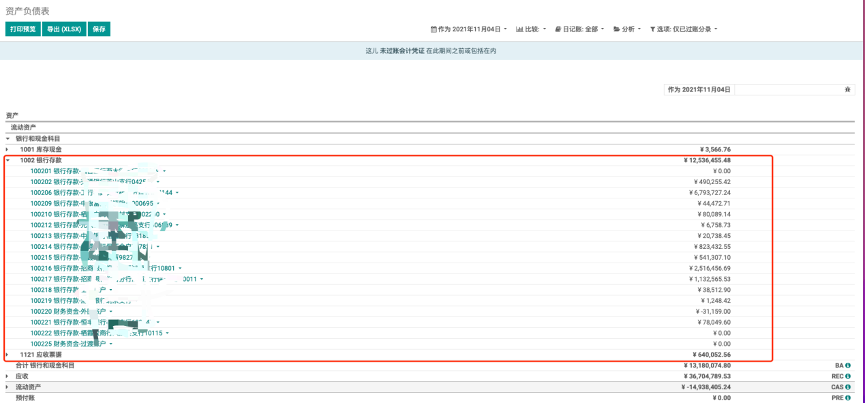The image size is (866, 404).
Task: Click the 导出 (XLSX) button
Action: tap(64, 29)
